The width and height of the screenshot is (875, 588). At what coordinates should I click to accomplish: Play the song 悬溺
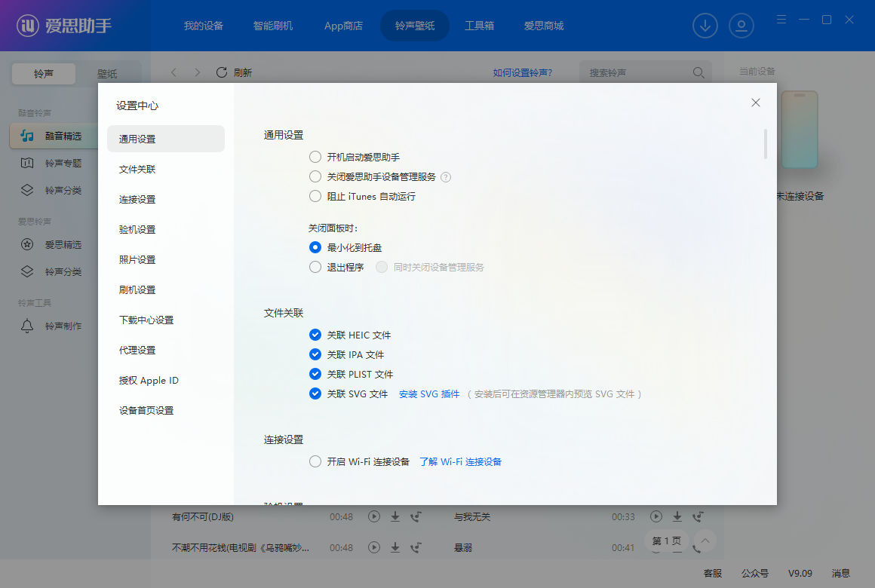(x=655, y=547)
